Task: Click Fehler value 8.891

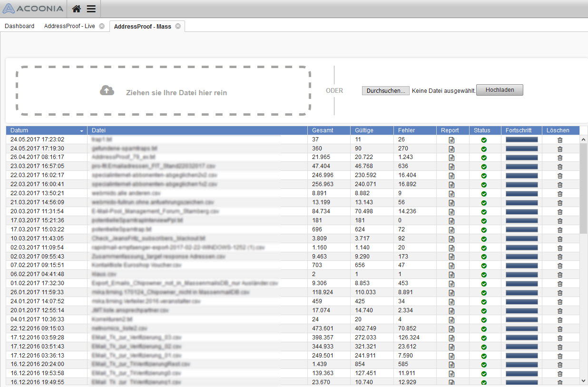Action: (x=406, y=292)
